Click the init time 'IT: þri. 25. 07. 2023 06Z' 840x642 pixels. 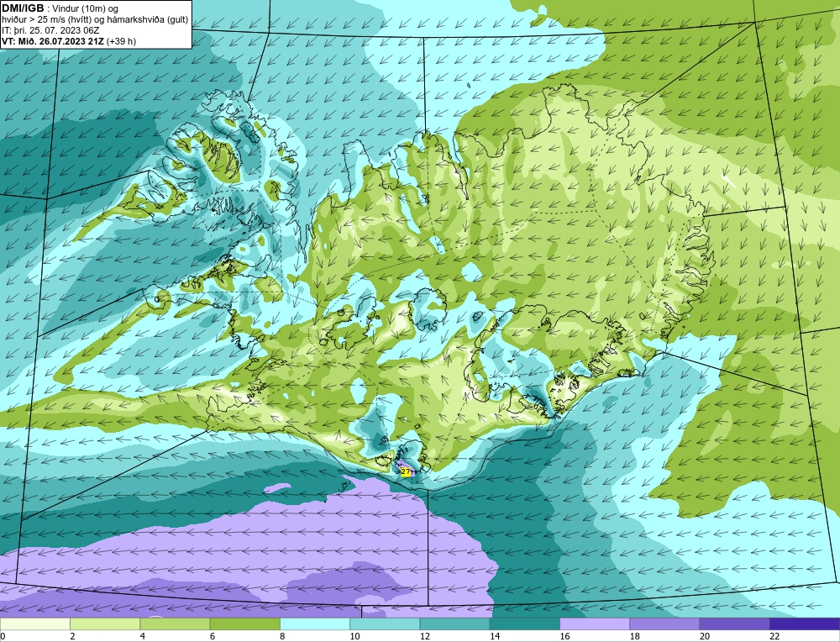[50, 30]
